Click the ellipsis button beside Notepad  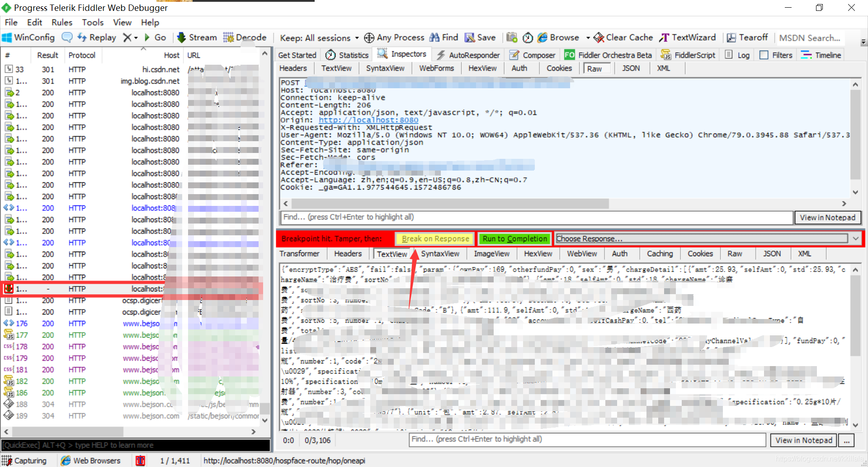846,440
